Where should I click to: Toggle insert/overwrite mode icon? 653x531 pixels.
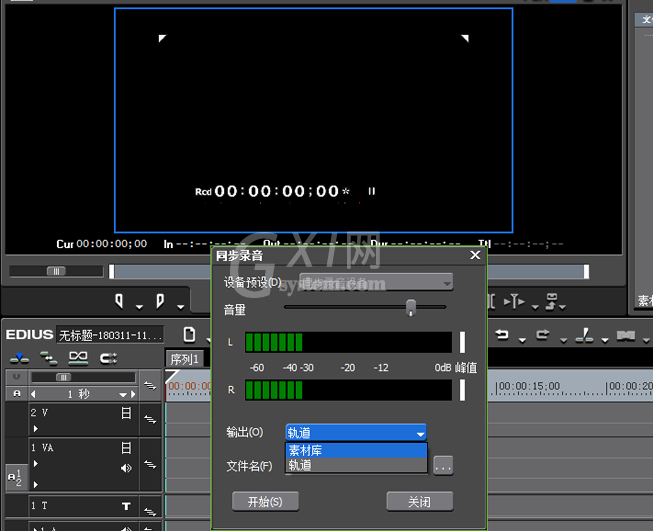pyautogui.click(x=20, y=358)
